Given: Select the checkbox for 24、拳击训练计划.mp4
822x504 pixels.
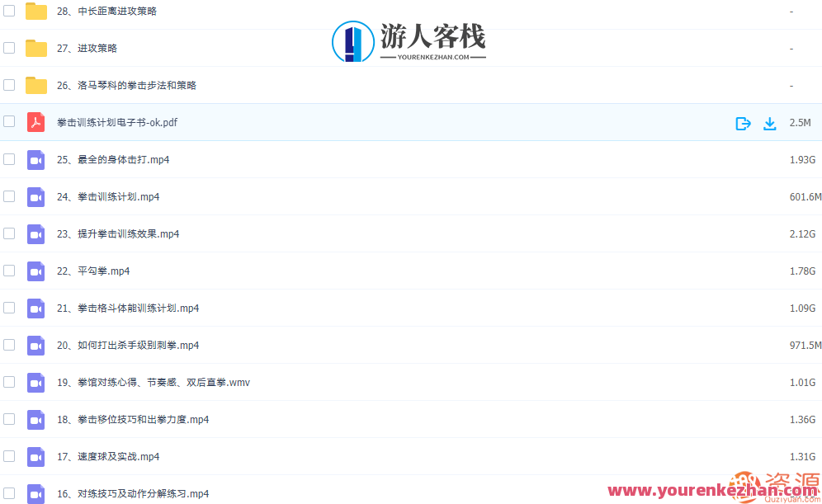Looking at the screenshot, I should pyautogui.click(x=9, y=196).
